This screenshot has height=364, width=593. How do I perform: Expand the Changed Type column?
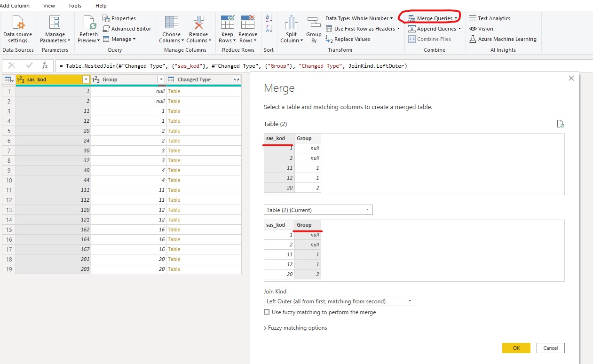point(237,80)
